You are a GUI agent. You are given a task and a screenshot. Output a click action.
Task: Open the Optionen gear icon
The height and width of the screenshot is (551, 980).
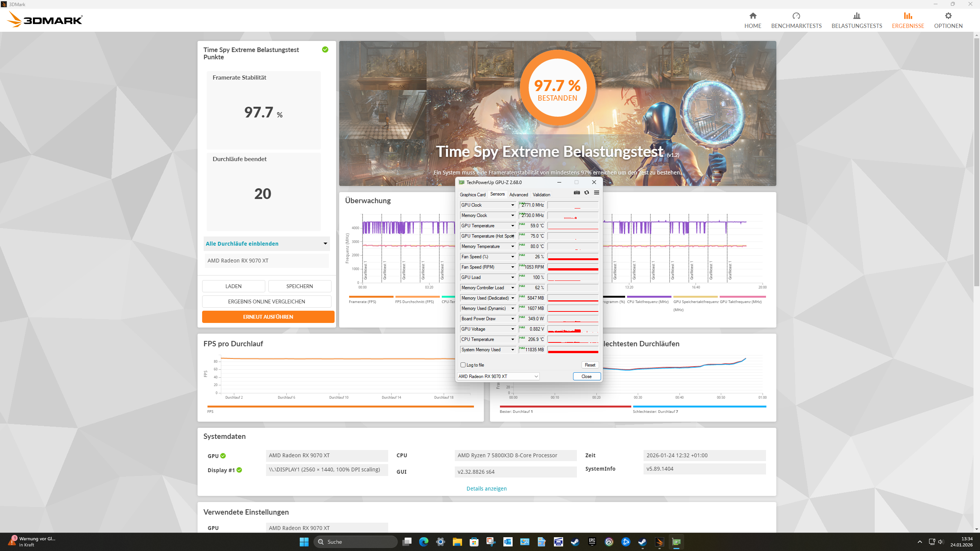[948, 16]
